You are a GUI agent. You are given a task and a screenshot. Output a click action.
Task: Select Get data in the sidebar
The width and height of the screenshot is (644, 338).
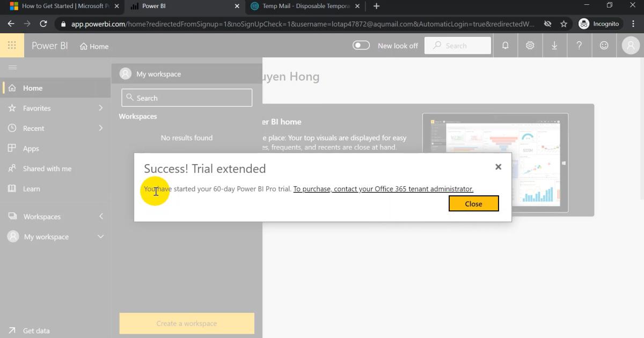coord(35,330)
